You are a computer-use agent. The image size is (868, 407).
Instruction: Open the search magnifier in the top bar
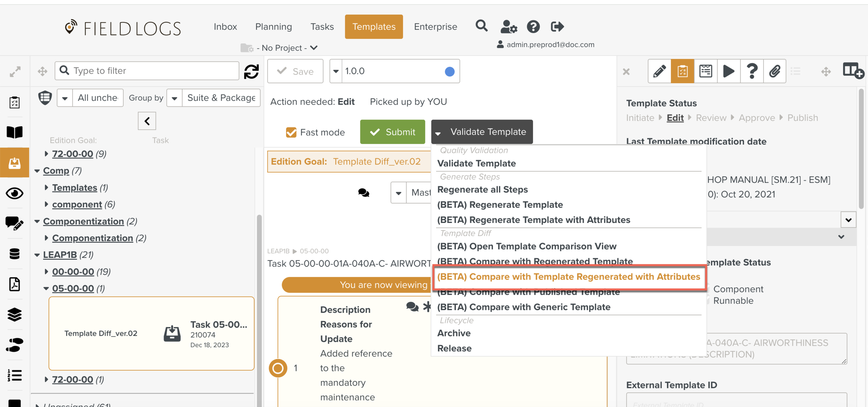point(482,26)
